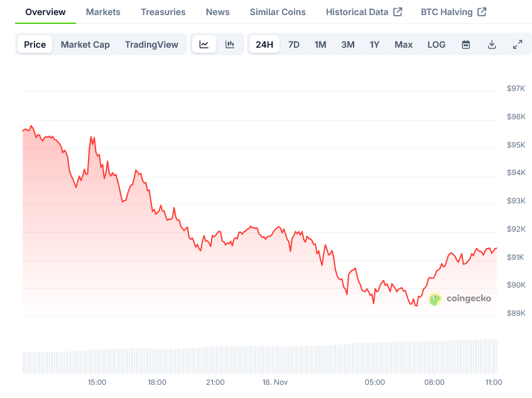Select the 1M time range
The image size is (532, 398).
[320, 45]
